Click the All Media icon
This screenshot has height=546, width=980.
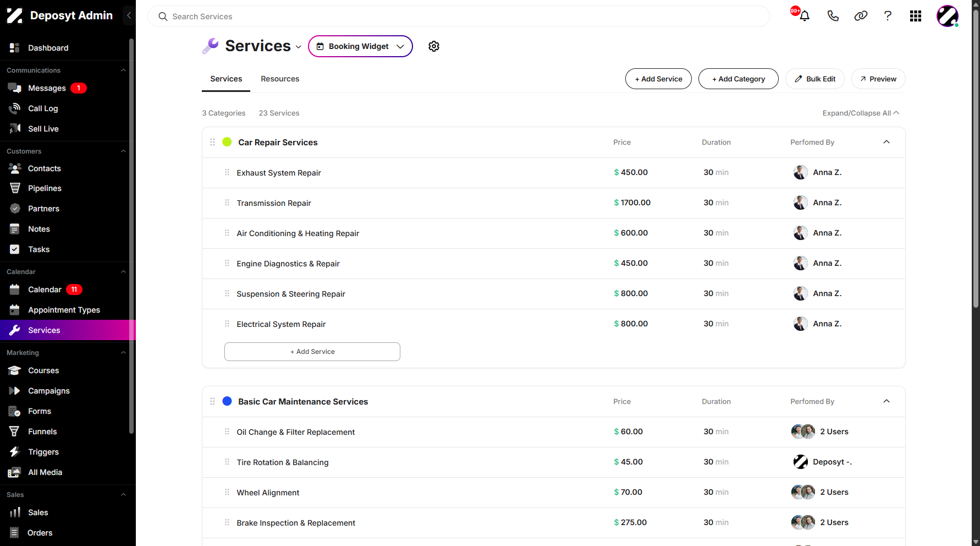(15, 472)
